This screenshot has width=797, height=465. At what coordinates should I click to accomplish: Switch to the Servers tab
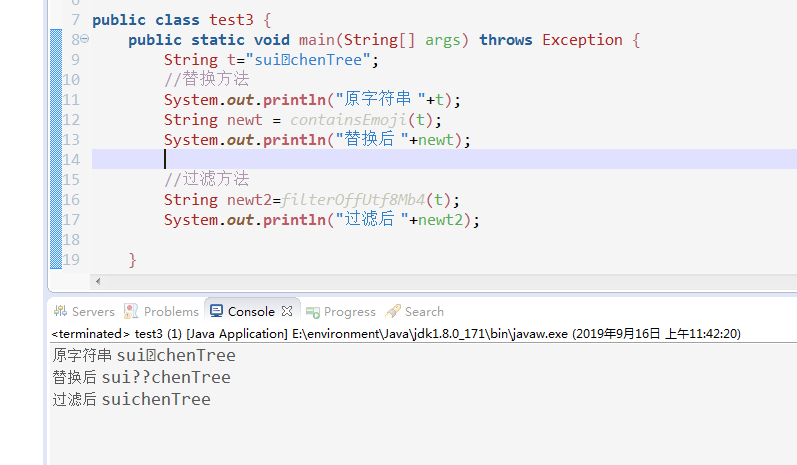[x=93, y=311]
